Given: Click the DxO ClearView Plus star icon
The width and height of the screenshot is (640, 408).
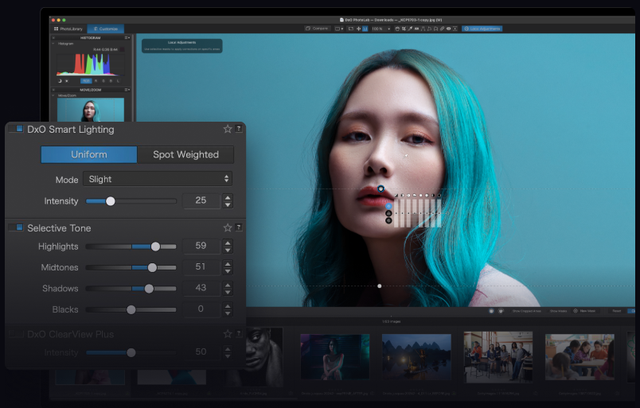Looking at the screenshot, I should click(x=227, y=334).
